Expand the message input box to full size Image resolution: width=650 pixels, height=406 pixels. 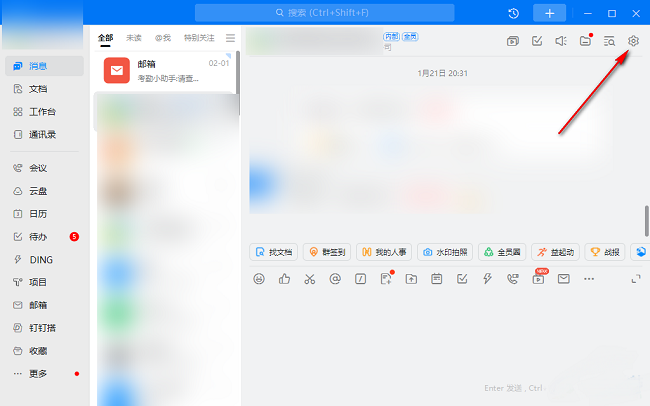(x=635, y=279)
